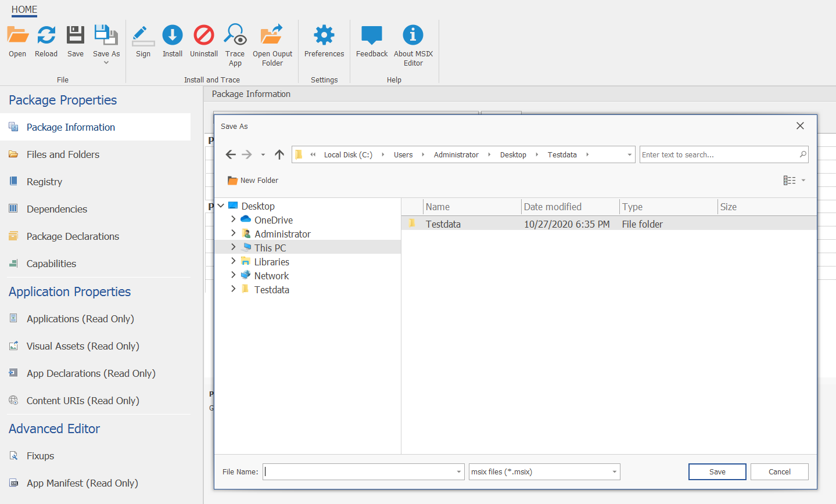Image resolution: width=836 pixels, height=504 pixels.
Task: Click the Save button in dialog
Action: click(x=717, y=472)
